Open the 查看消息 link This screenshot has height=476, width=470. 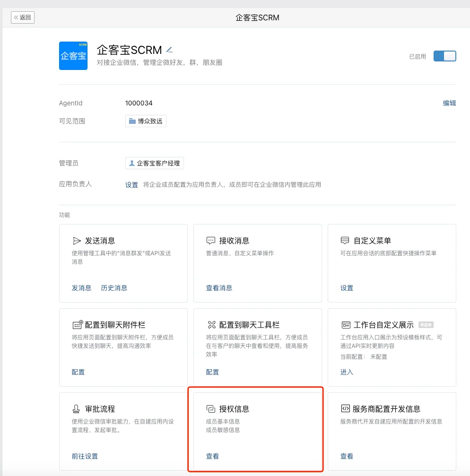pyautogui.click(x=219, y=288)
